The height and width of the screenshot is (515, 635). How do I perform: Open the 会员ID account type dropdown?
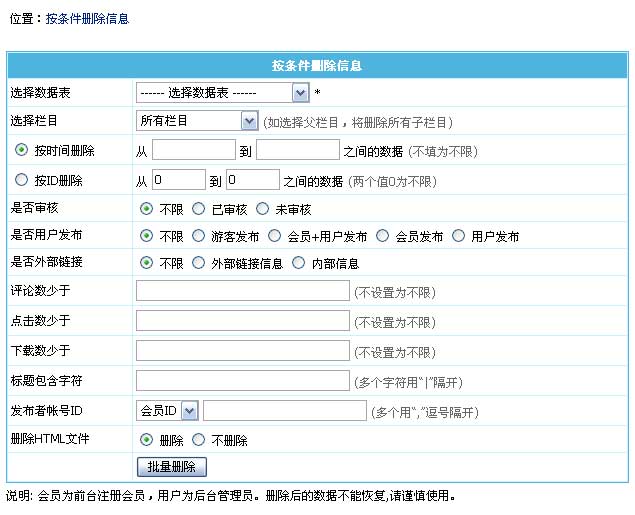[x=167, y=411]
